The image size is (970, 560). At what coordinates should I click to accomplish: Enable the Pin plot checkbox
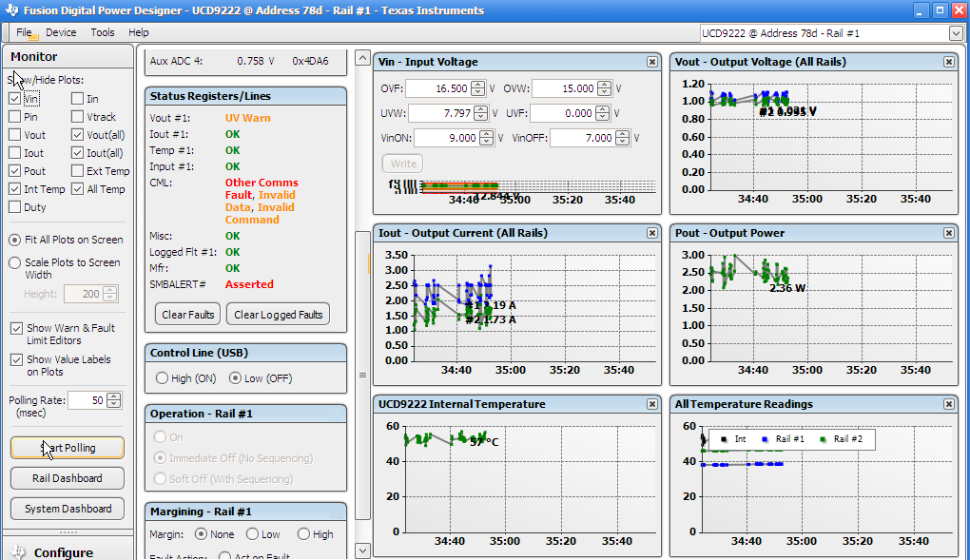click(15, 116)
